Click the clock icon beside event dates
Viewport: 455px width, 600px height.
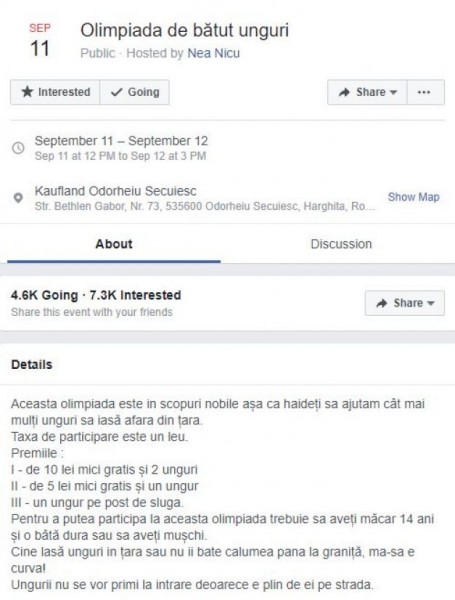[18, 148]
